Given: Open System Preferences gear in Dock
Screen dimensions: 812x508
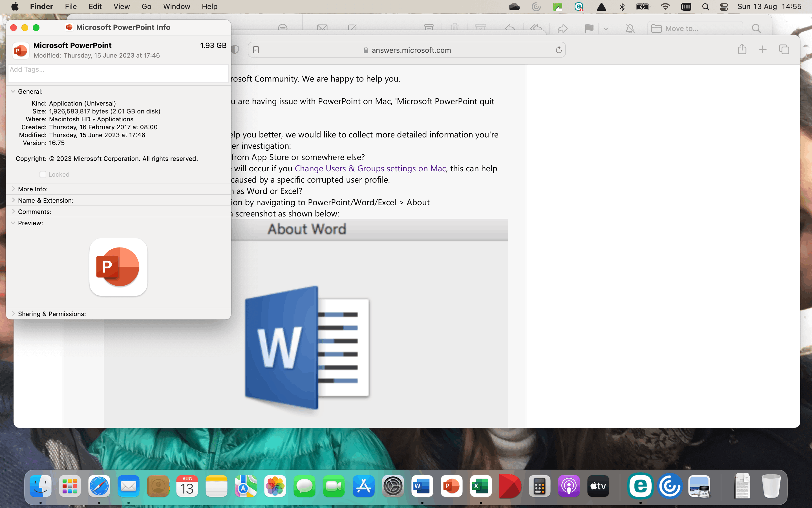Looking at the screenshot, I should click(392, 486).
